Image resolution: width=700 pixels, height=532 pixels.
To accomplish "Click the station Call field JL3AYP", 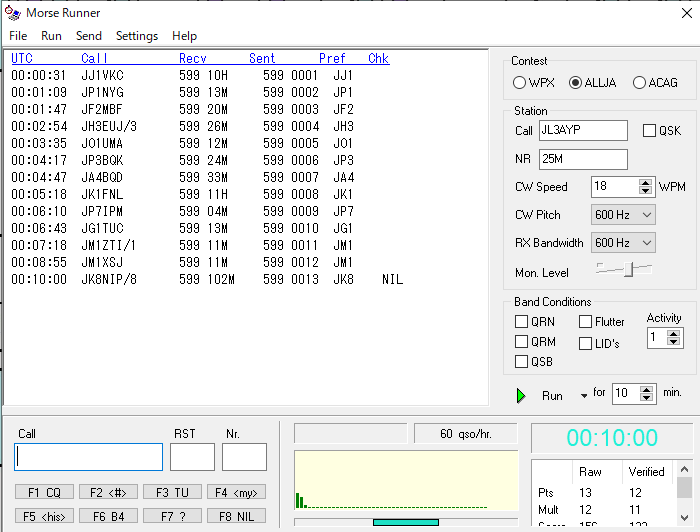I will click(x=583, y=130).
